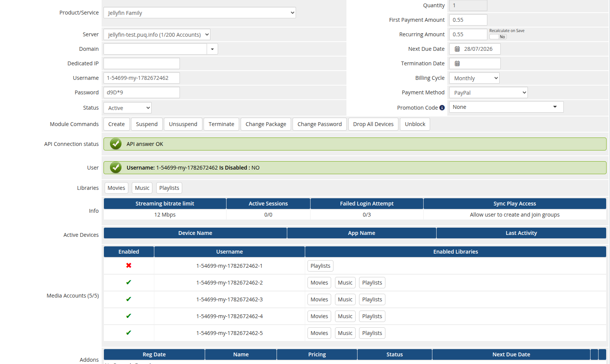610x364 pixels.
Task: Open the Promotion Code dropdown
Action: 506,107
